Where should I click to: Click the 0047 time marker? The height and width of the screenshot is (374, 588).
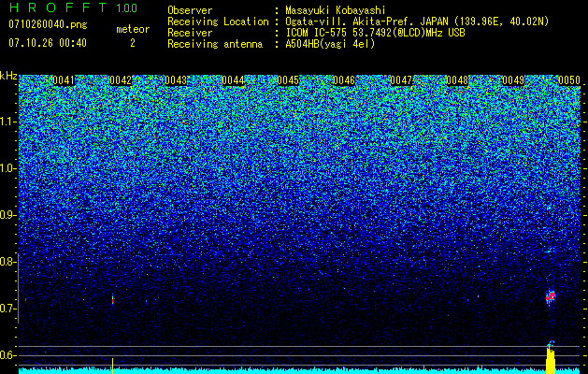point(401,80)
